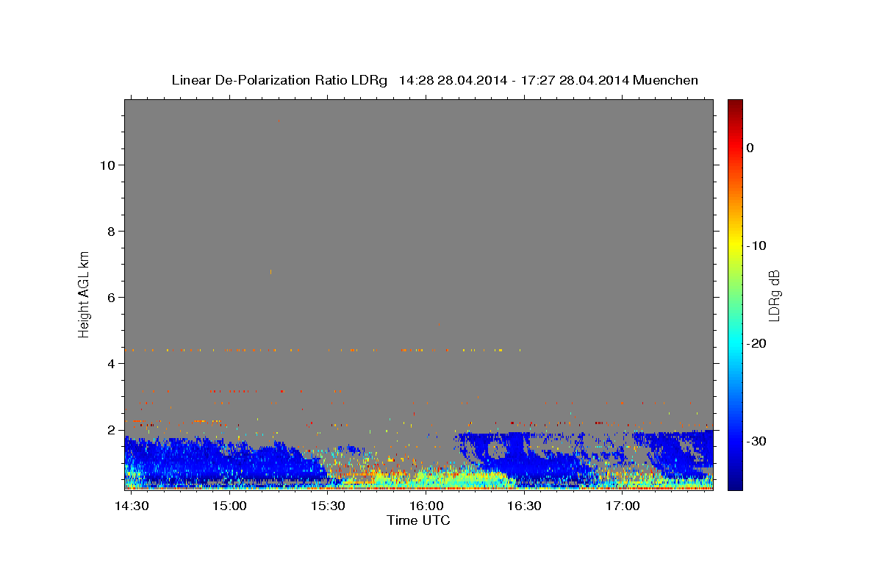Click the height tick label 4
This screenshot has width=882, height=588.
pyautogui.click(x=110, y=363)
